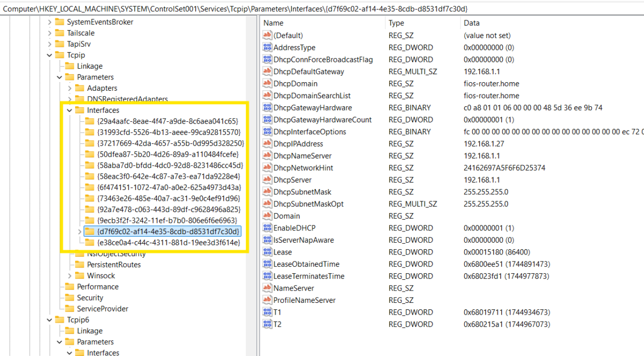Click the DWORD icon next to EnableDHCP

click(267, 228)
